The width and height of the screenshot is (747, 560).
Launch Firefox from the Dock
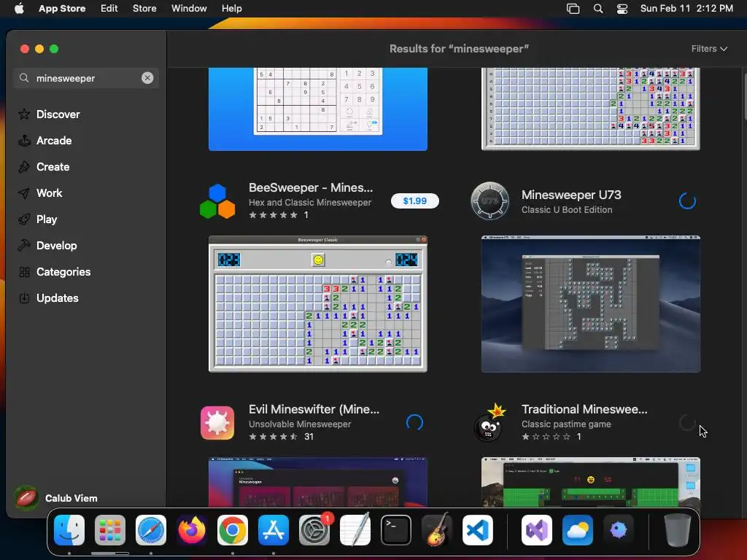click(x=192, y=530)
